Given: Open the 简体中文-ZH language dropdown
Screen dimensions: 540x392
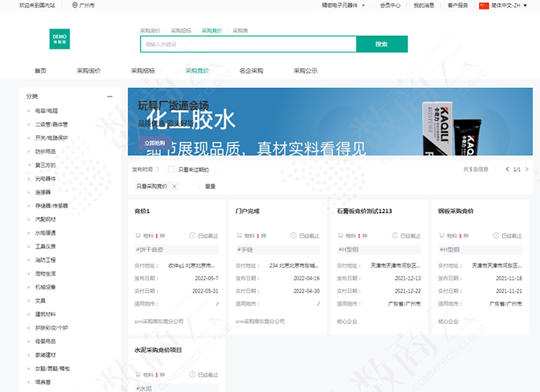Looking at the screenshot, I should click(x=509, y=5).
